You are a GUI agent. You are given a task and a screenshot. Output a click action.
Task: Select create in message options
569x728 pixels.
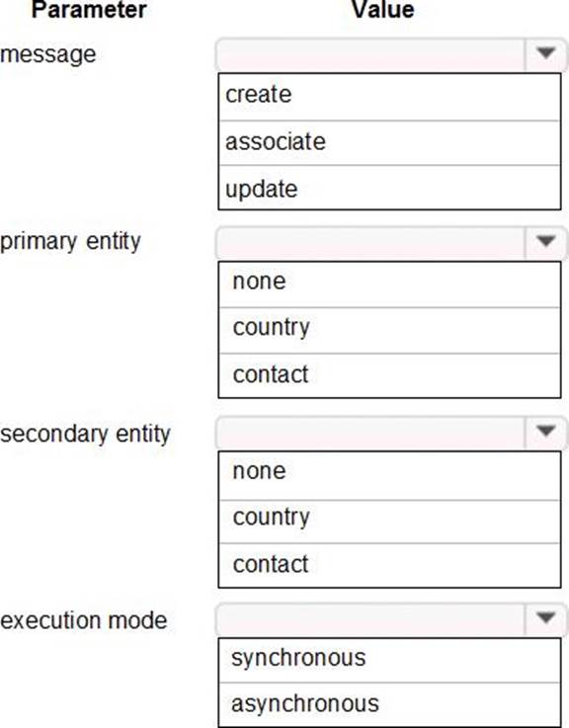389,96
